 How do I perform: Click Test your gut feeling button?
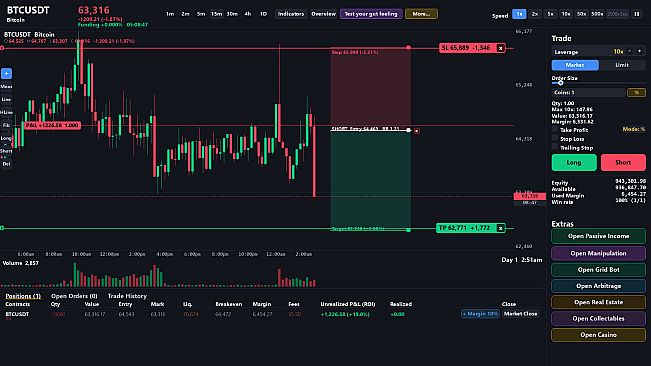(371, 14)
